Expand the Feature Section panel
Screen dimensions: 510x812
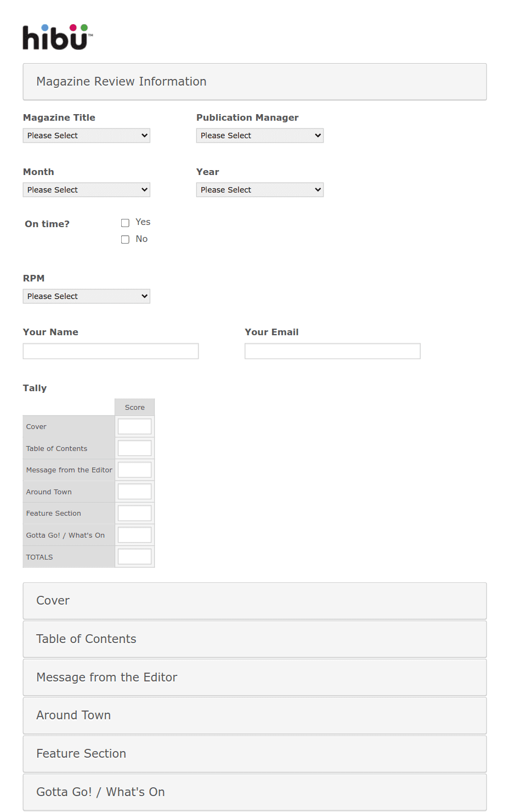(x=254, y=754)
